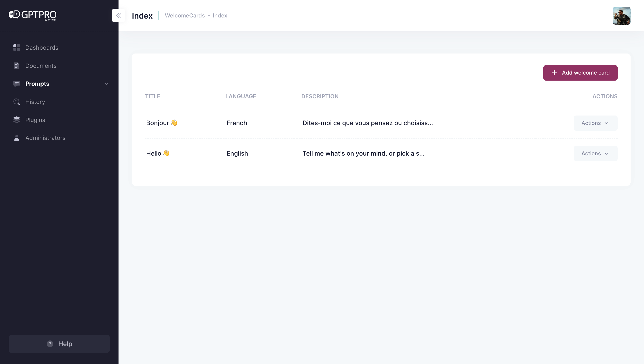Select the Dashboards icon in the sidebar
Screen dimensions: 644x364
(17, 47)
